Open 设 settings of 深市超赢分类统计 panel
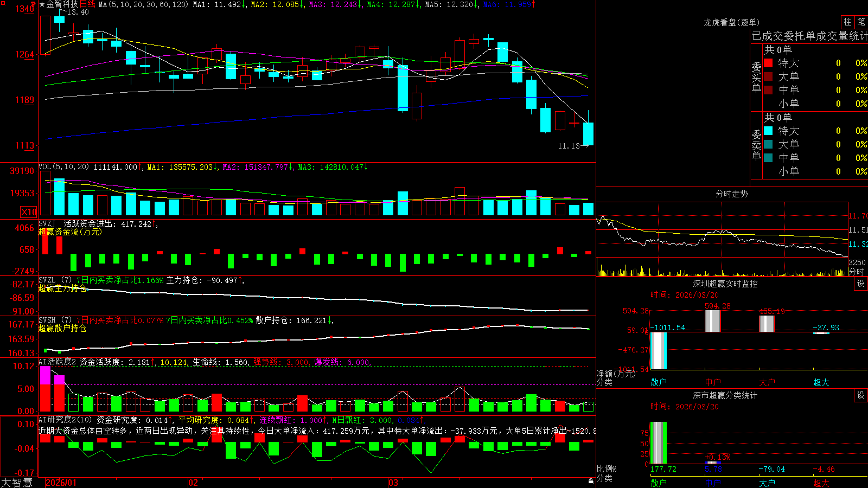Image resolution: width=868 pixels, height=488 pixels. pos(861,395)
